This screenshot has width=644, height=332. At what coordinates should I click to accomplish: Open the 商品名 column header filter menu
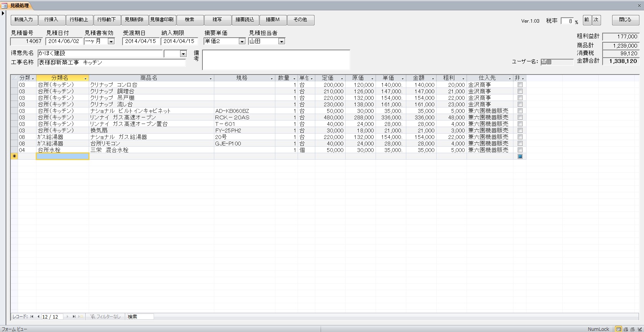click(x=210, y=79)
